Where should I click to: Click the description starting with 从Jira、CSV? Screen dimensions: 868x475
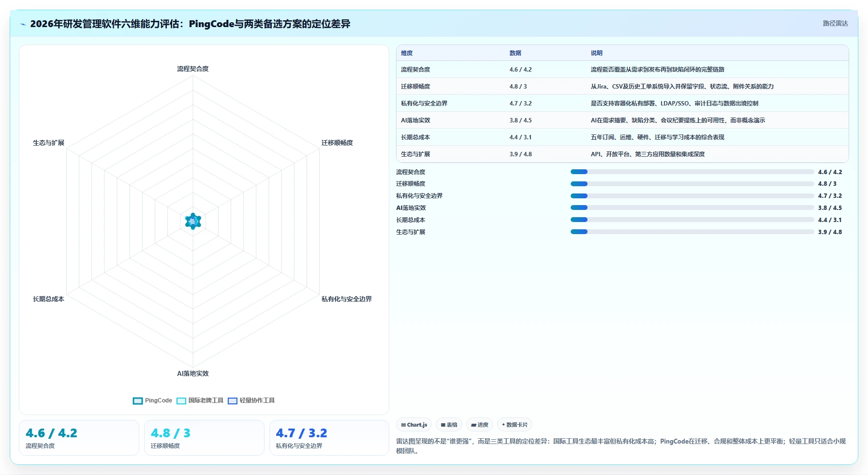click(x=682, y=87)
